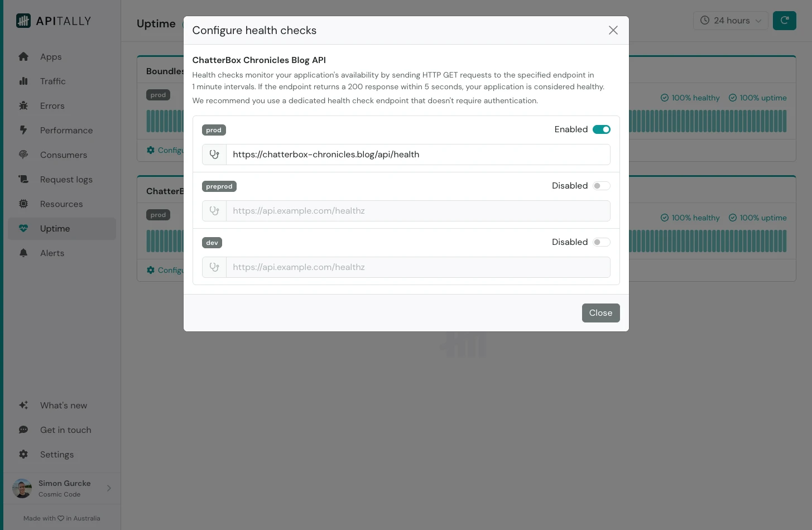Click the Consumers fingerprint icon
Screen dimensions: 812x530
point(23,155)
